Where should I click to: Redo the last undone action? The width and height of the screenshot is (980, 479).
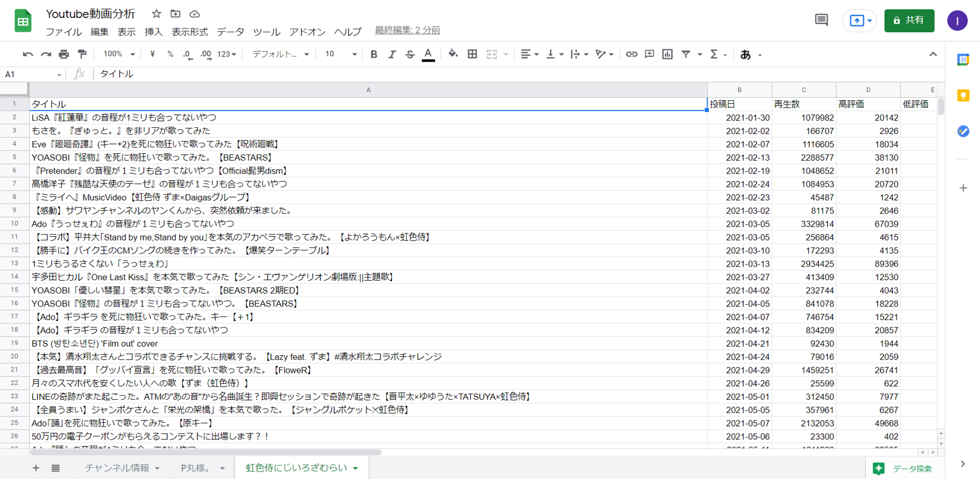pyautogui.click(x=46, y=54)
